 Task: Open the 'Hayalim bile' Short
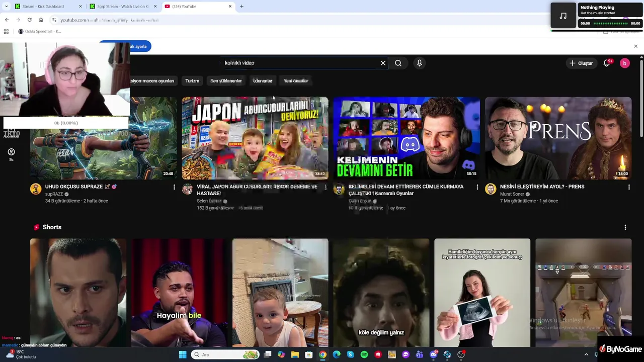point(179,293)
